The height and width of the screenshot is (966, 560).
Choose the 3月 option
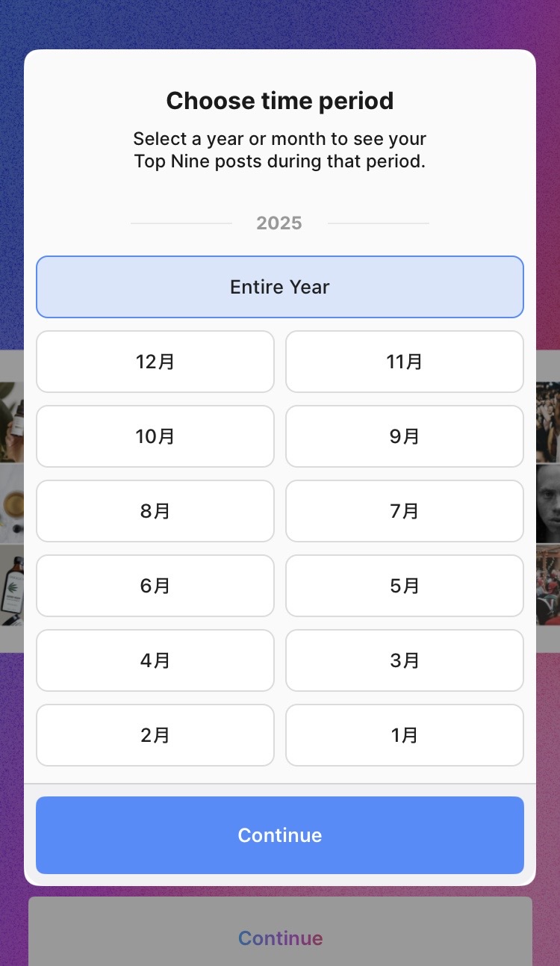coord(405,660)
